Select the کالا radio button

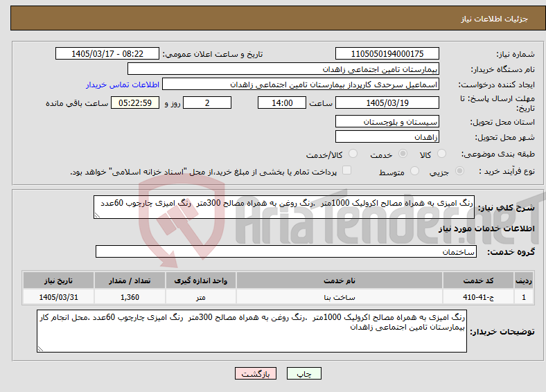[441, 154]
